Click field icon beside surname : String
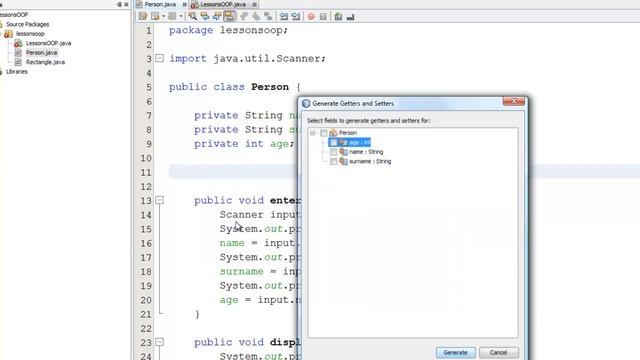Viewport: 640px width, 360px height. click(343, 161)
